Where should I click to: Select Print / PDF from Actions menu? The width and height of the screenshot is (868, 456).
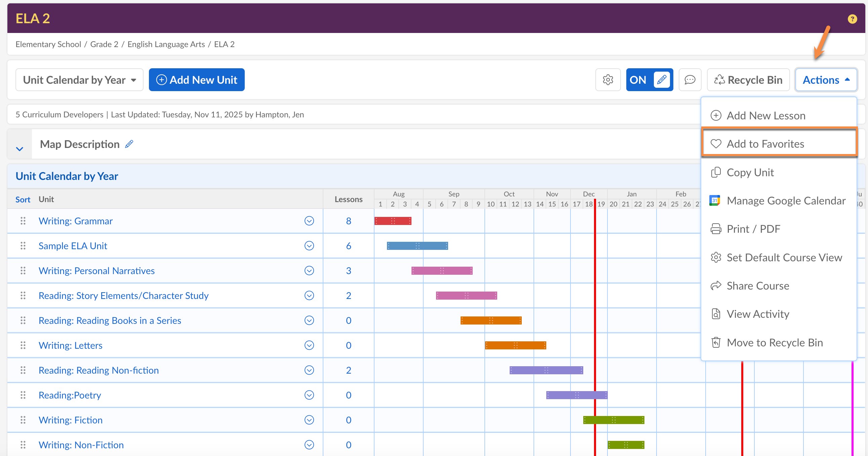[x=753, y=229]
